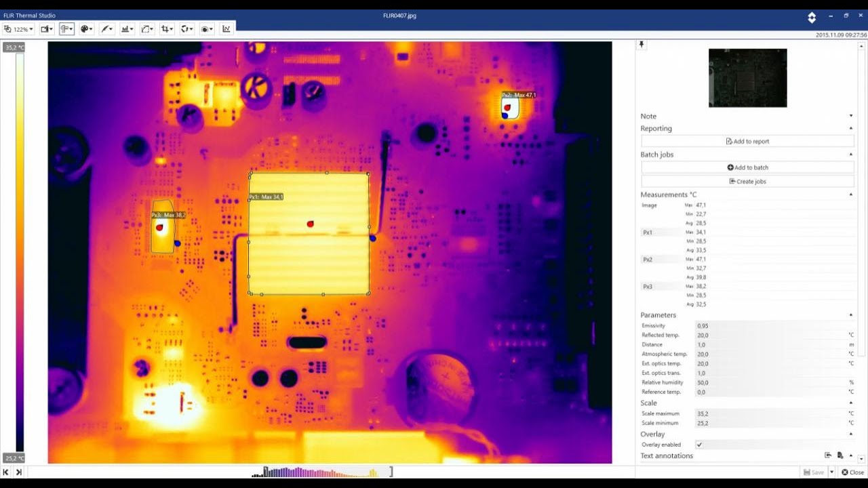The height and width of the screenshot is (488, 868).
Task: Click the histogram scale right bracket handle
Action: click(x=391, y=472)
